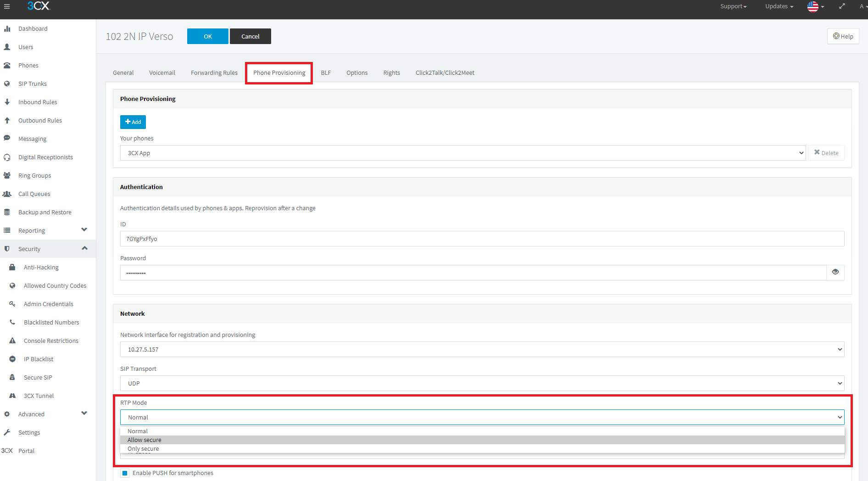Click the Settings wrench icon
868x481 pixels.
[x=7, y=432]
